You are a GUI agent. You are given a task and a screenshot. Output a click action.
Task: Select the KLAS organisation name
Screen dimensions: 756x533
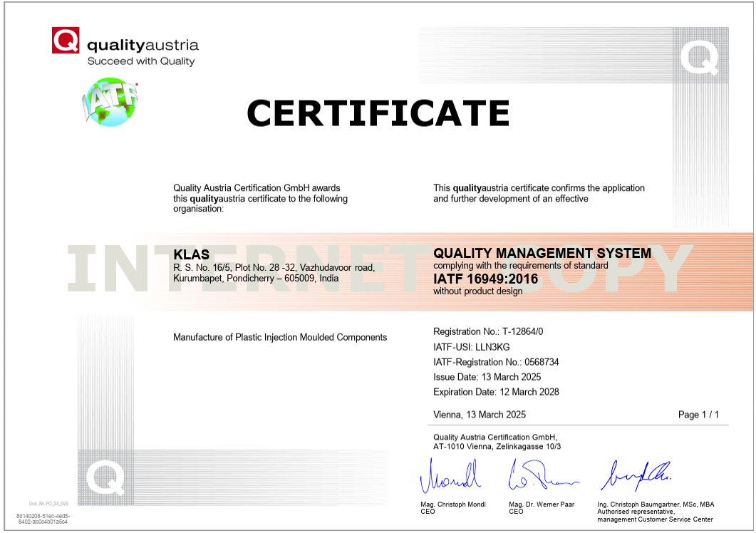click(187, 254)
